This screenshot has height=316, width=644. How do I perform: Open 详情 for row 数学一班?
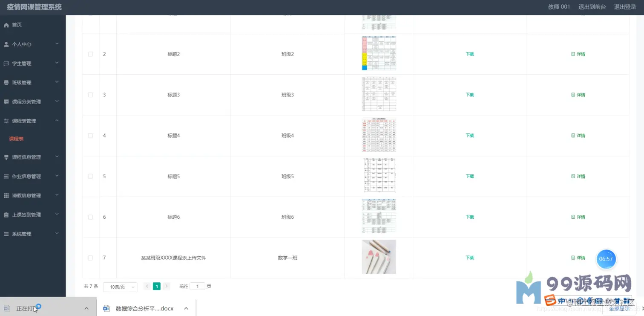pyautogui.click(x=578, y=258)
